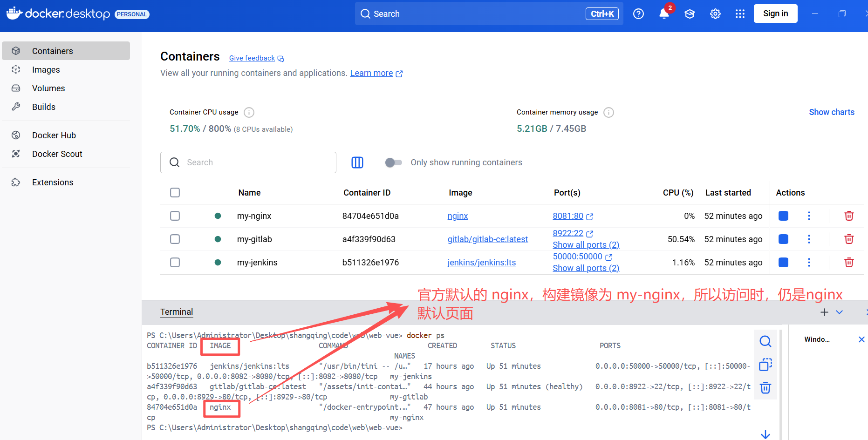The image size is (868, 440).
Task: Go to Volumes in sidebar
Action: tap(66, 88)
